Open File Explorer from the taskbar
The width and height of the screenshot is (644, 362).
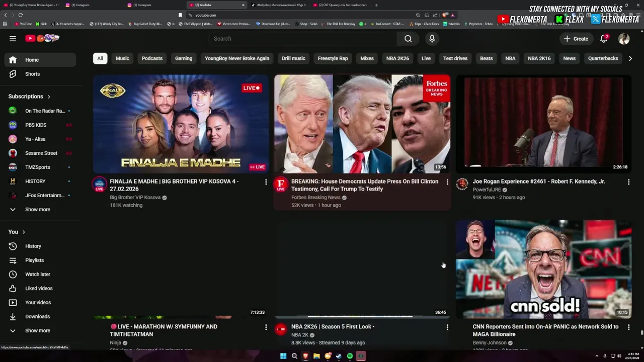click(x=316, y=356)
